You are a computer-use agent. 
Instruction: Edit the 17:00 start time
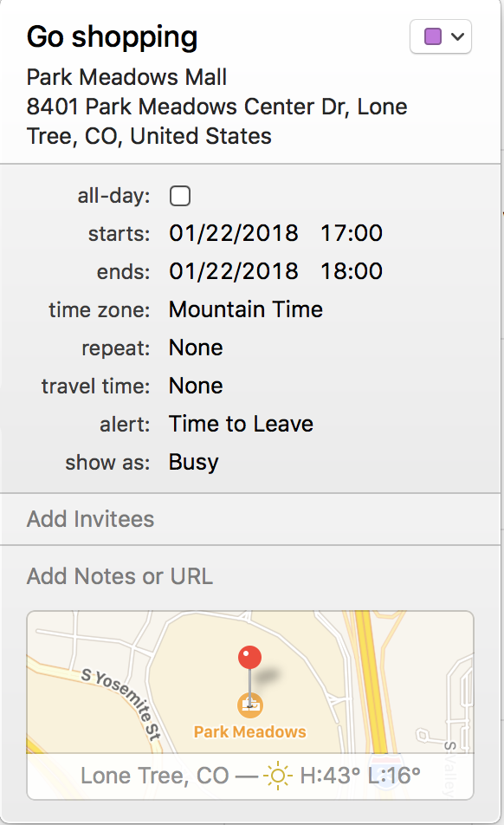[x=352, y=233]
